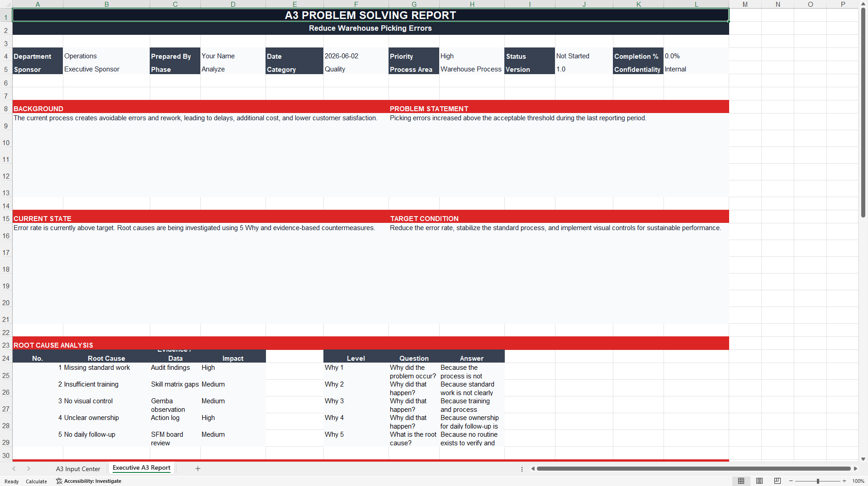Switch to Page Break Preview
This screenshot has width=868, height=486.
pyautogui.click(x=778, y=481)
